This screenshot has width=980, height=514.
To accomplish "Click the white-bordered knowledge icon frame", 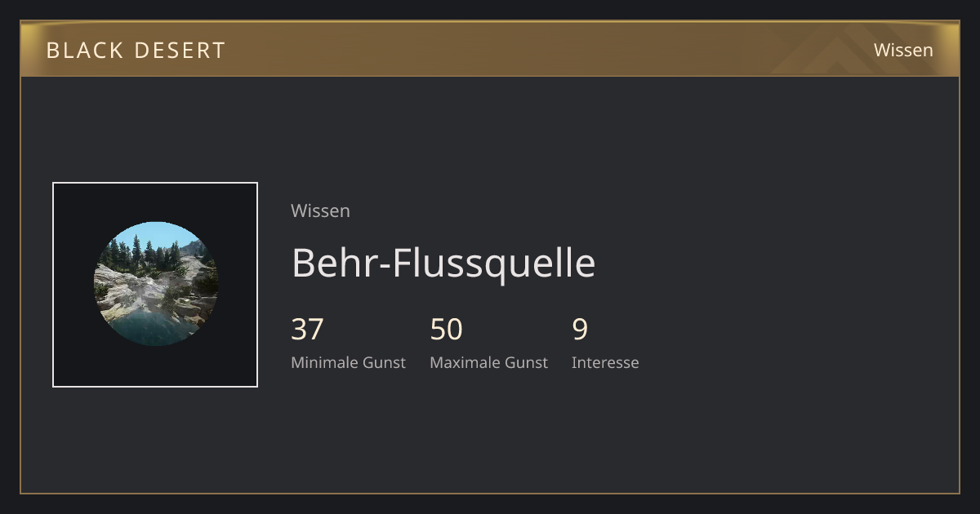I will [x=155, y=285].
